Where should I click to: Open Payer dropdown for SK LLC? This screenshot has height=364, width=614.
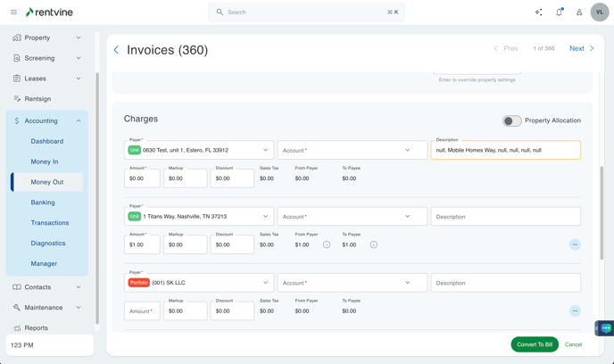coord(199,283)
